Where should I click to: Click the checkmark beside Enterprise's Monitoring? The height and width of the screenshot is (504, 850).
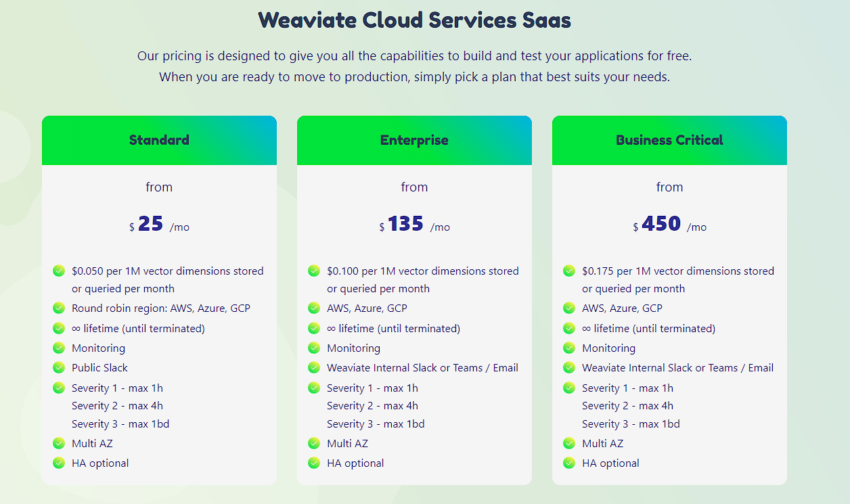click(314, 348)
